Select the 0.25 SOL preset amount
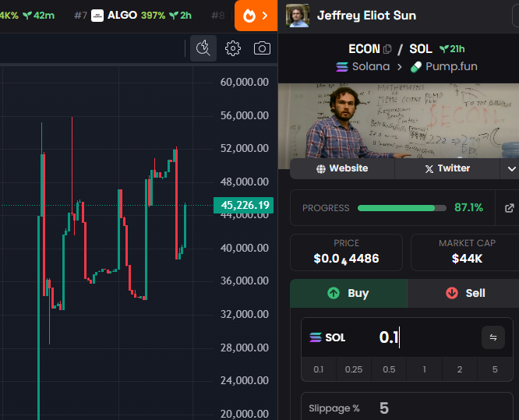 coord(353,369)
